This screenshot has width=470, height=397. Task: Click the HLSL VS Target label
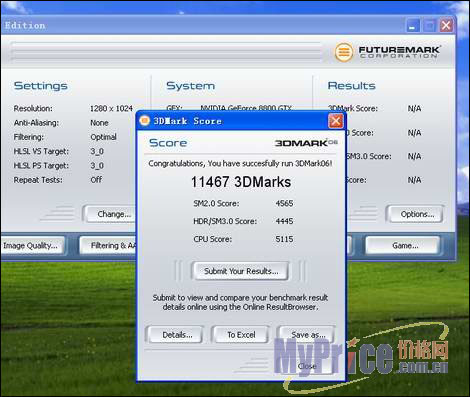pos(41,151)
